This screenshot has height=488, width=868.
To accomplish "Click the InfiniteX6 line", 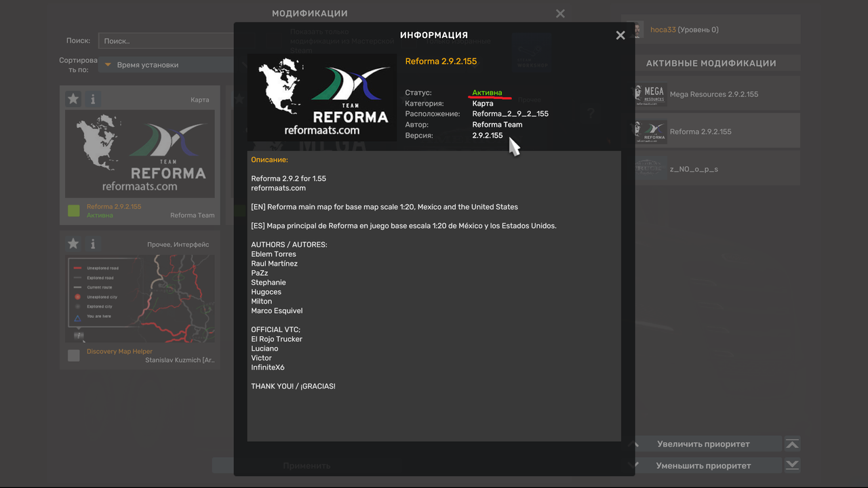I will pos(268,367).
